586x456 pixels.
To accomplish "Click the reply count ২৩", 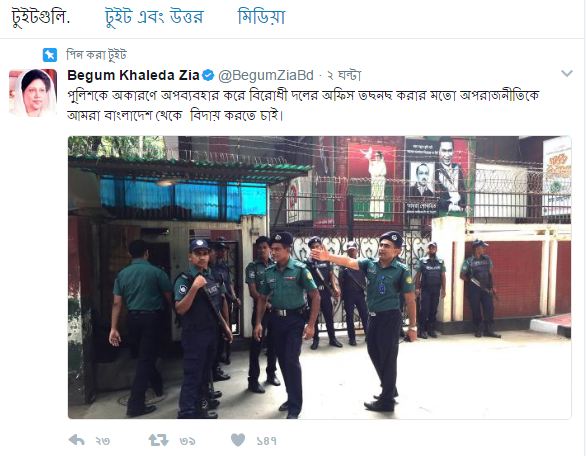I will tap(102, 441).
